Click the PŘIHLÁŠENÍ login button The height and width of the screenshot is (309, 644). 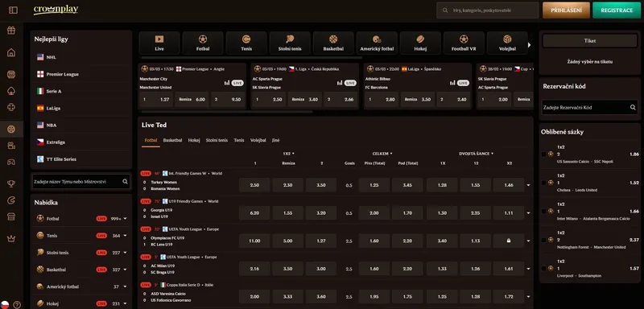click(x=566, y=10)
